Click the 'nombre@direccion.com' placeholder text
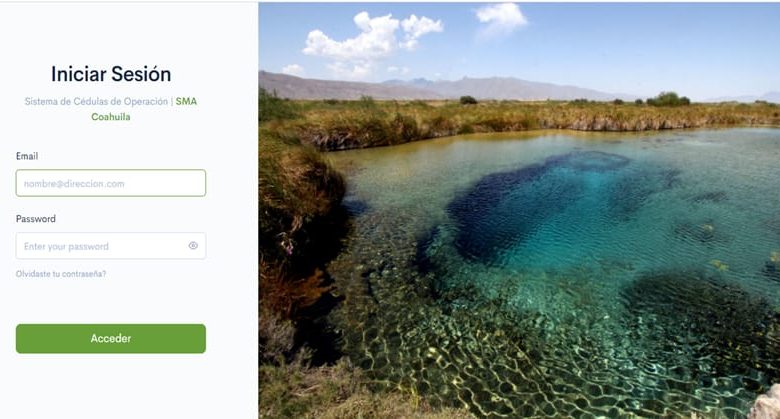 (x=74, y=184)
